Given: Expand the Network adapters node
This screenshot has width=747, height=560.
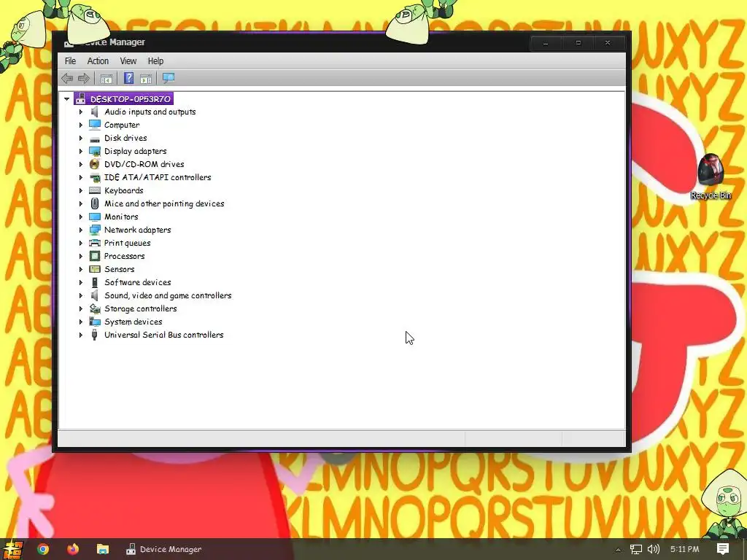Looking at the screenshot, I should coord(80,230).
